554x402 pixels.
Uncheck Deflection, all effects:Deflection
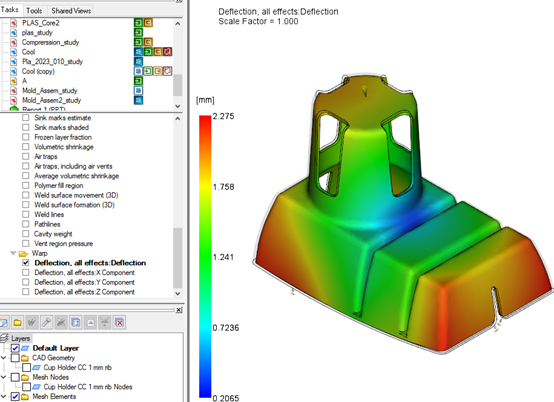(x=26, y=263)
